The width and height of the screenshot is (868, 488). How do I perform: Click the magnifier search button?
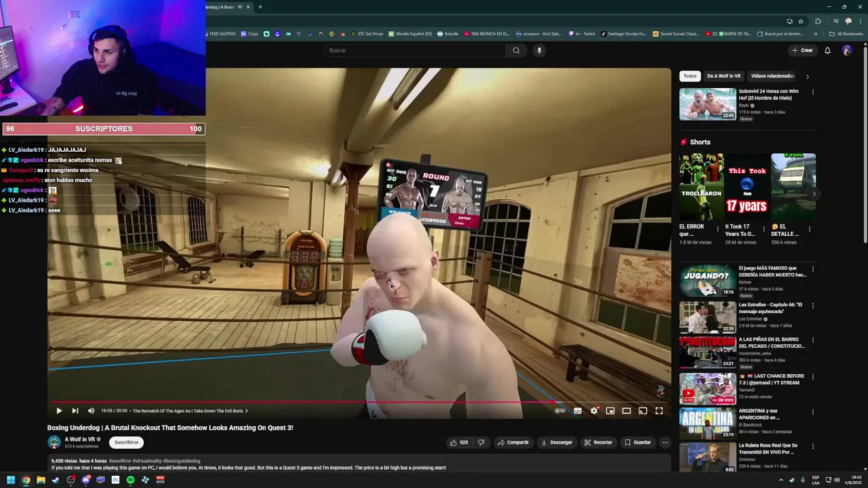[516, 50]
